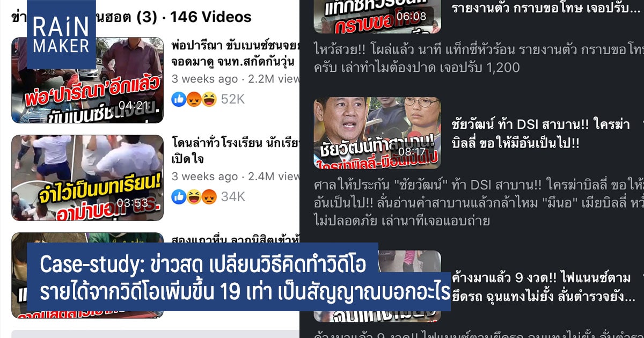This screenshot has height=338, width=644.
Task: Click angry reaction icon on 34K video
Action: tap(209, 197)
